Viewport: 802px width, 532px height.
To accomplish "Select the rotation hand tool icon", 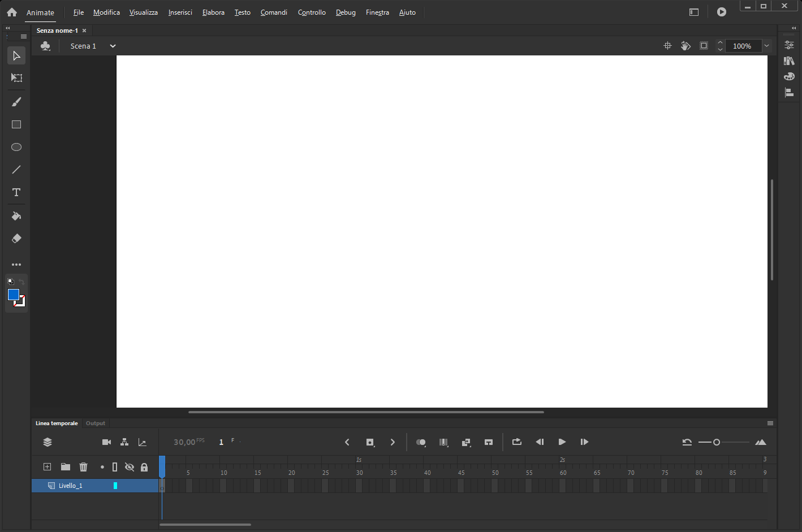I will pos(685,46).
